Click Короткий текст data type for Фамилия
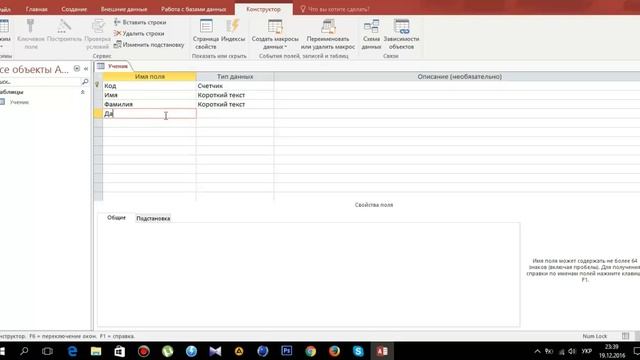Viewport: 640px width, 360px height. (x=235, y=104)
